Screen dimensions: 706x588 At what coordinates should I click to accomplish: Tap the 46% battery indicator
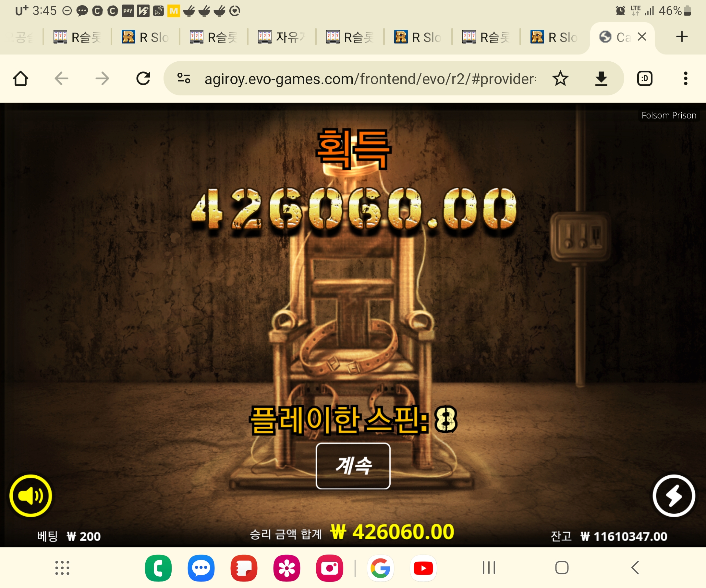click(x=675, y=11)
